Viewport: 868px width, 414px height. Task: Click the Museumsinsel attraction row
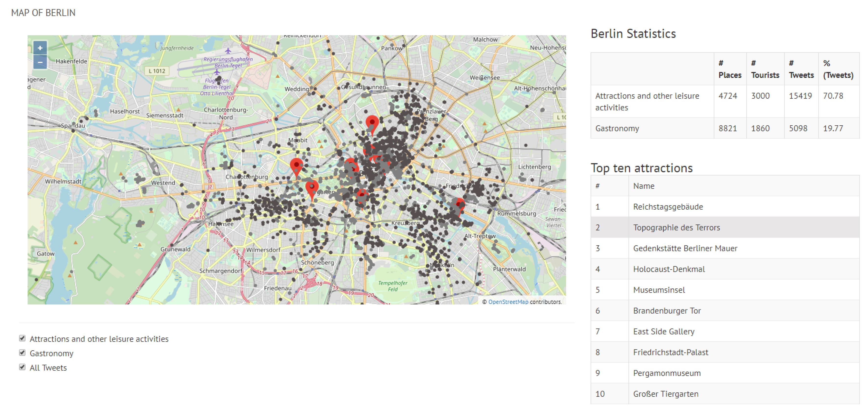[659, 290]
